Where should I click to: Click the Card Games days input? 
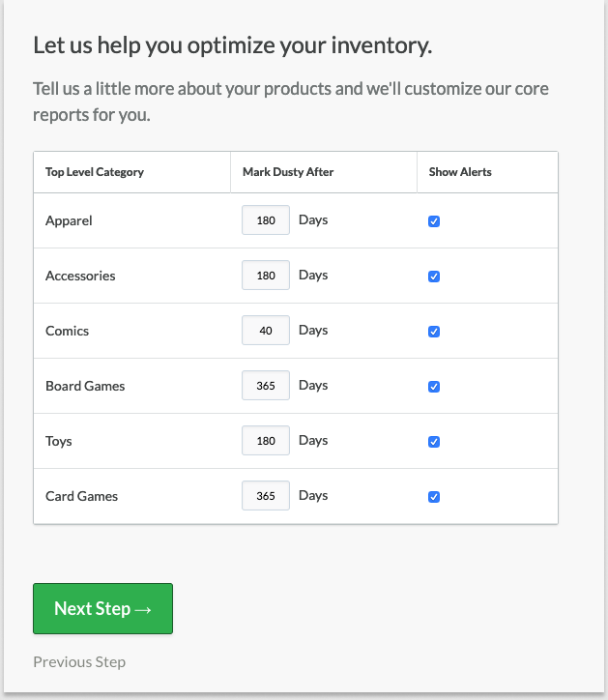[x=266, y=496]
